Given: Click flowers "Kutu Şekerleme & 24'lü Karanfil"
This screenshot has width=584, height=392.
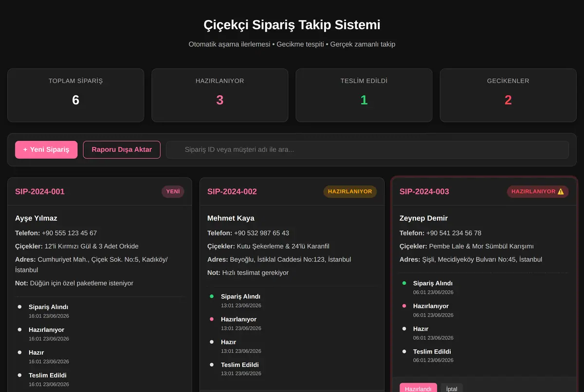Looking at the screenshot, I should pyautogui.click(x=283, y=246).
